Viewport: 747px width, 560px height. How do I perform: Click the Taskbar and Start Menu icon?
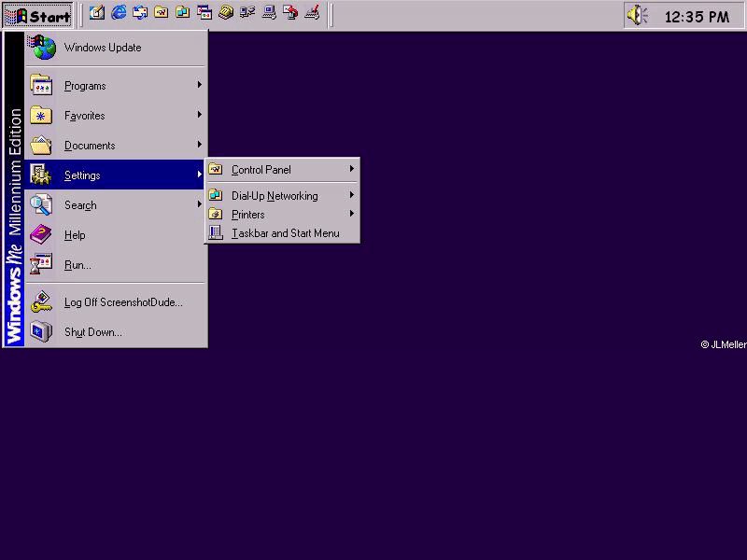click(216, 232)
